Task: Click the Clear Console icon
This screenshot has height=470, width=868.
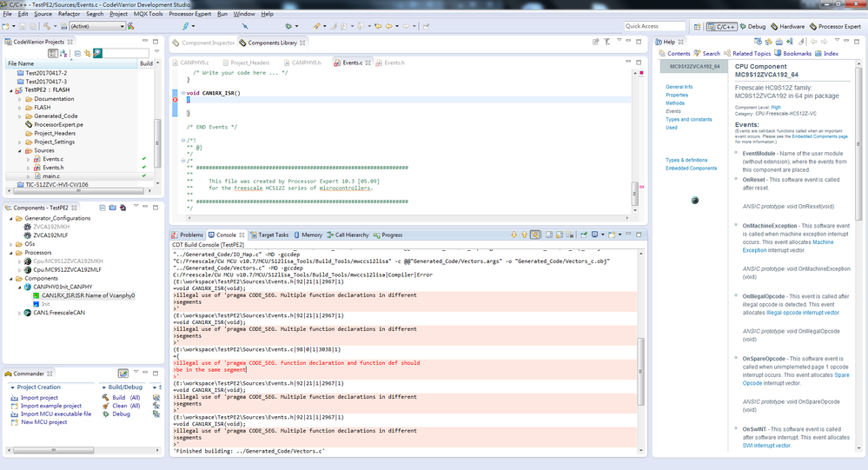Action: point(570,235)
